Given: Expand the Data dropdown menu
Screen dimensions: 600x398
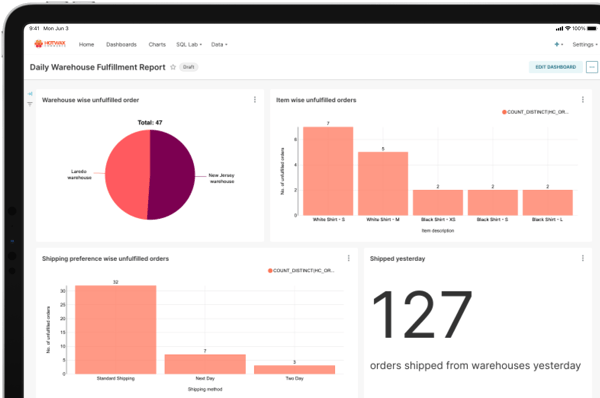Looking at the screenshot, I should click(x=219, y=44).
